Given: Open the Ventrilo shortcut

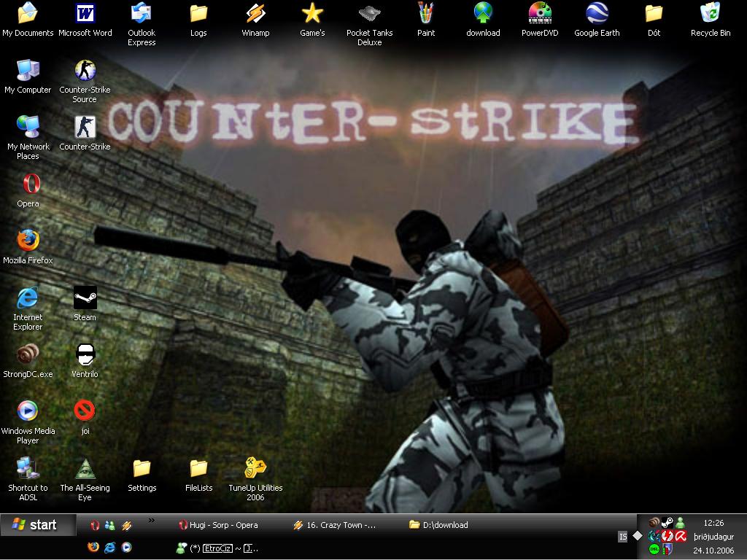Looking at the screenshot, I should [x=85, y=360].
